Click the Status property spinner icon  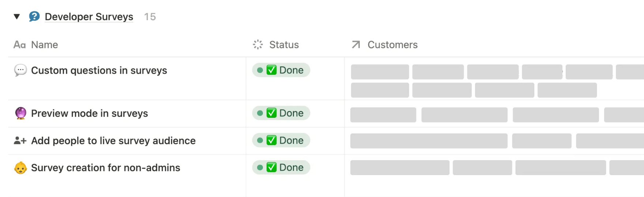tap(258, 45)
